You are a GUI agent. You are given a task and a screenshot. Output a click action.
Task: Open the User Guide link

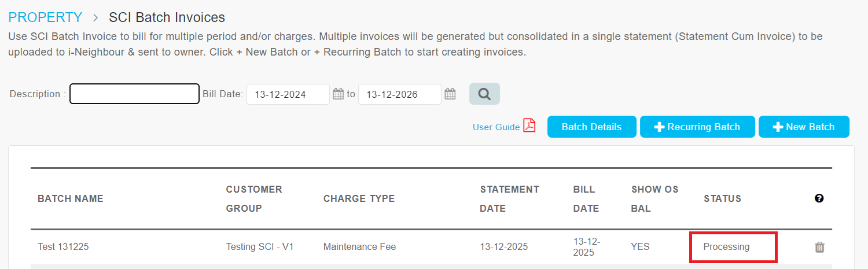click(x=496, y=127)
